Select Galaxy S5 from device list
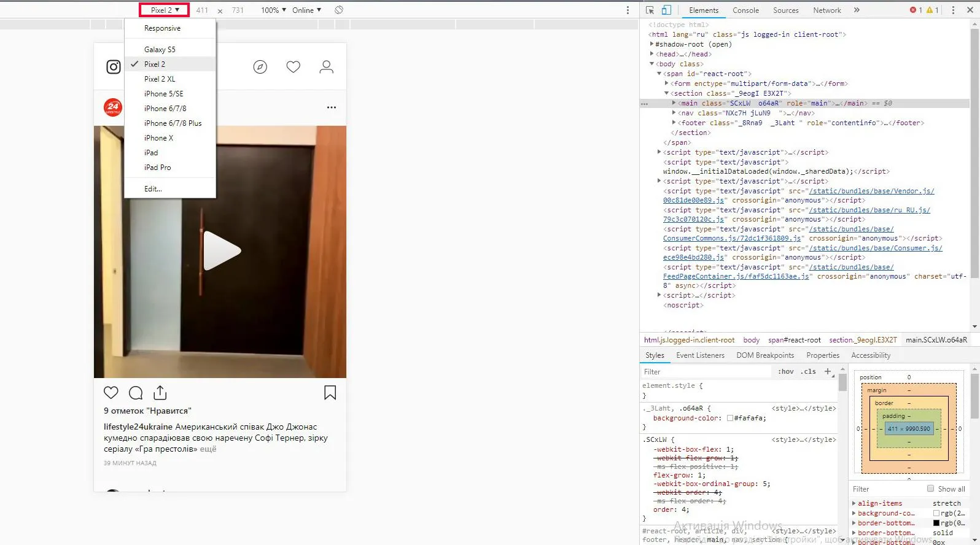 (x=170, y=50)
